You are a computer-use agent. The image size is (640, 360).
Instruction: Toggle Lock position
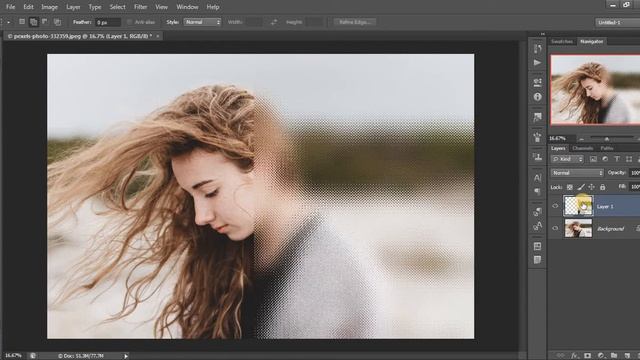[591, 187]
